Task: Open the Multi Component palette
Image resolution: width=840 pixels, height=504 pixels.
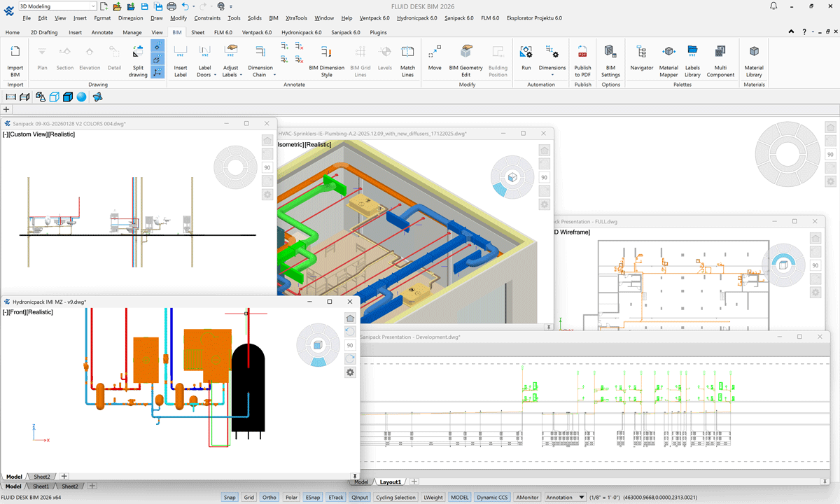Action: click(720, 61)
